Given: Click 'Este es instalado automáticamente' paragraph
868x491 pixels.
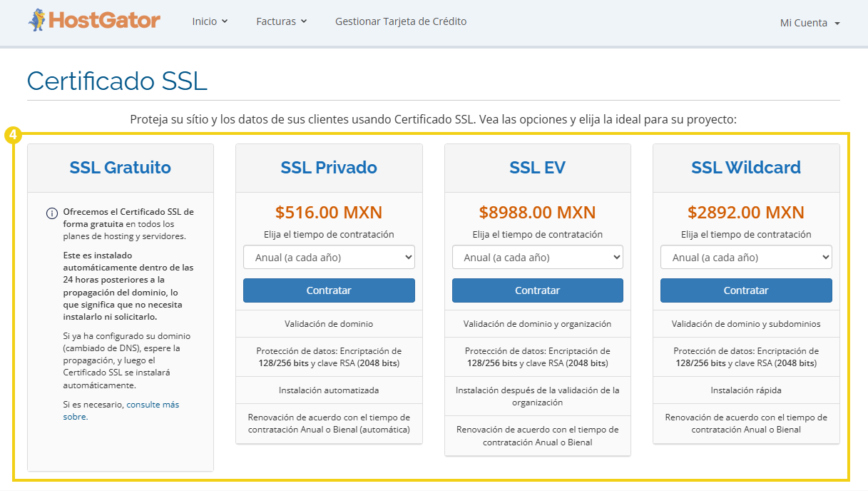Looking at the screenshot, I should 128,285.
